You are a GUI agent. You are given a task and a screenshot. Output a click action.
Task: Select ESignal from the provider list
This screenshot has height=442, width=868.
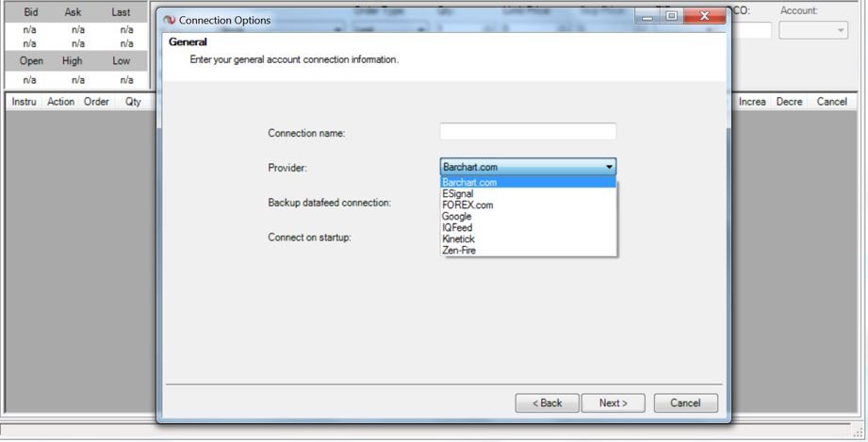(528, 194)
